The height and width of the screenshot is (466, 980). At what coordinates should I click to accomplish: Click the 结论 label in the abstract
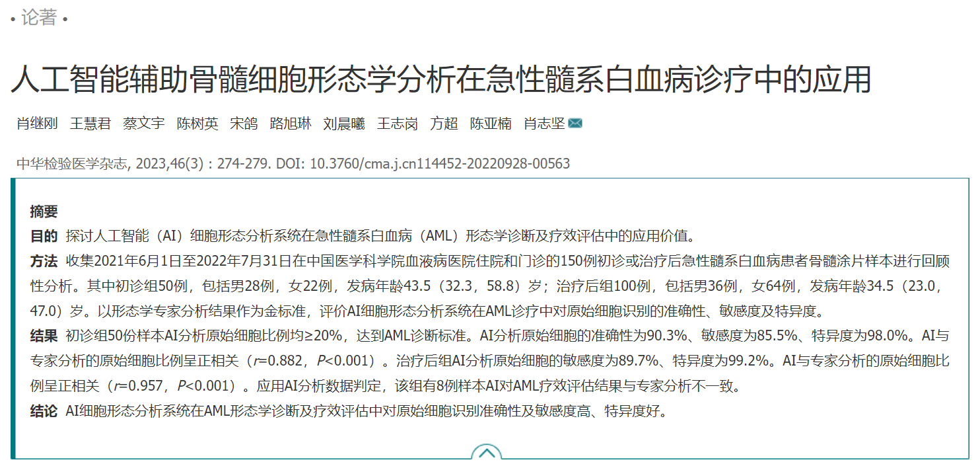click(44, 411)
